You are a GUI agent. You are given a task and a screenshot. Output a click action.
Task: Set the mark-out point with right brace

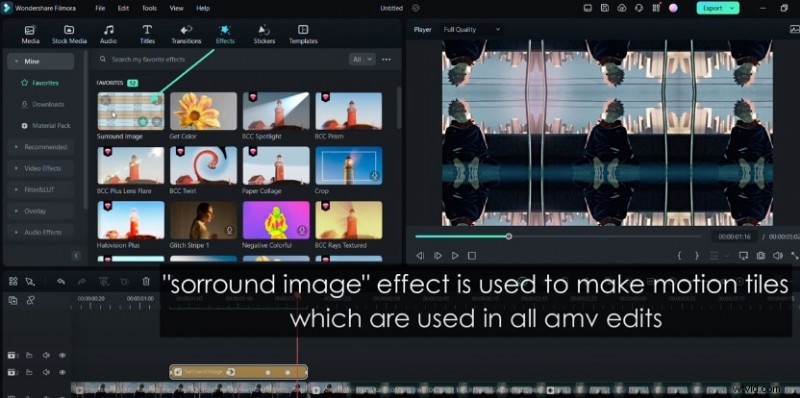pyautogui.click(x=696, y=256)
